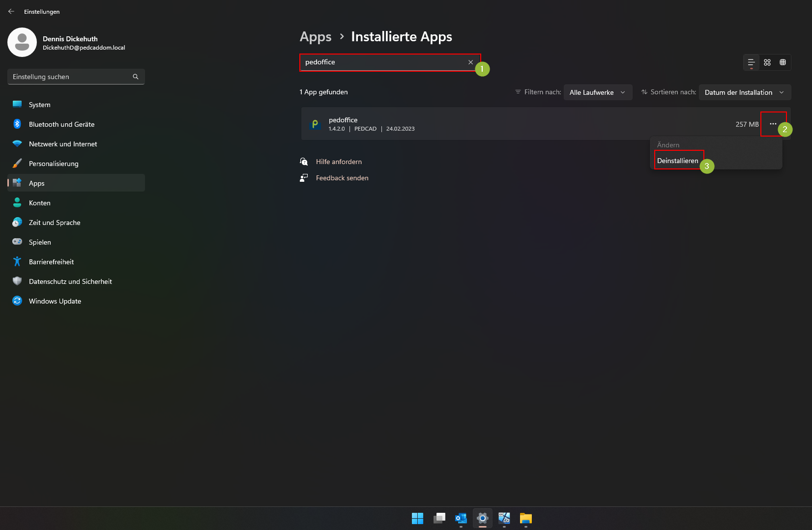Open File Explorer from the taskbar

click(x=526, y=518)
